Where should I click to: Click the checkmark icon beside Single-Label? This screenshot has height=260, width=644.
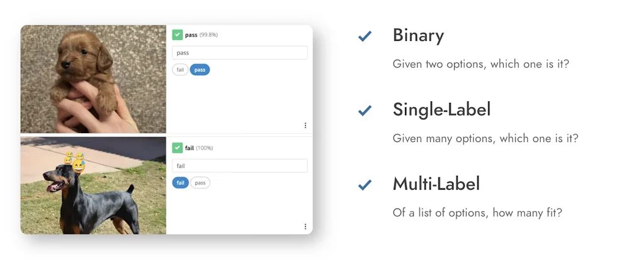(364, 111)
